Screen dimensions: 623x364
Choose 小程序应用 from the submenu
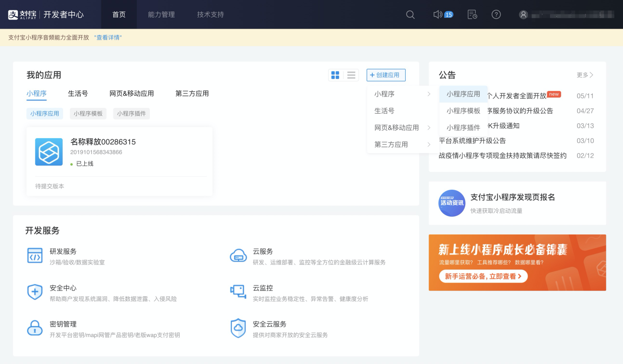coord(464,94)
